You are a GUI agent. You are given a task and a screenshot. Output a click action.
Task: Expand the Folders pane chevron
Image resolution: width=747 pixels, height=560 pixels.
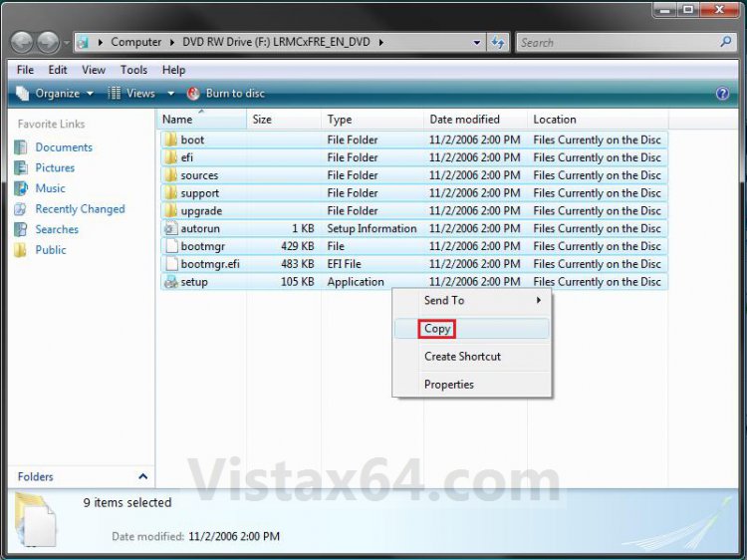(x=142, y=477)
